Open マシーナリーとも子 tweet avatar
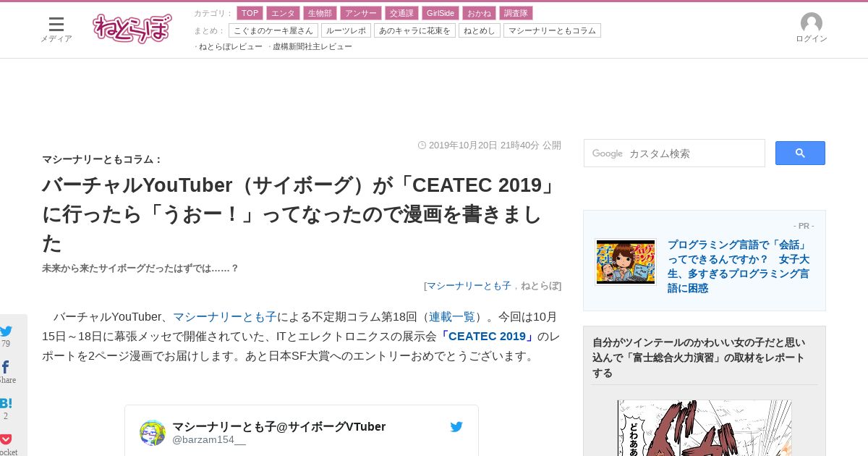The width and height of the screenshot is (868, 456). (x=153, y=432)
